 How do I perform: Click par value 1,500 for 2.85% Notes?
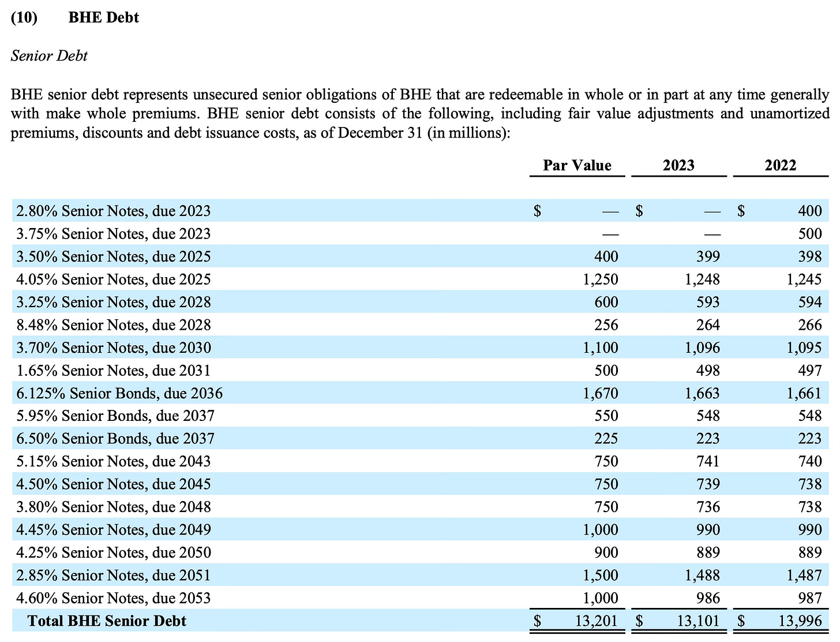(601, 575)
